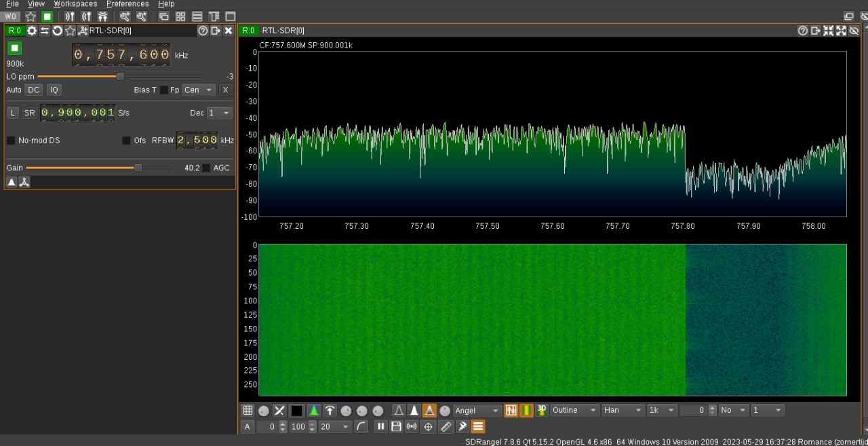The image size is (868, 446).
Task: Enable the Bias T checkbox
Action: click(x=163, y=90)
